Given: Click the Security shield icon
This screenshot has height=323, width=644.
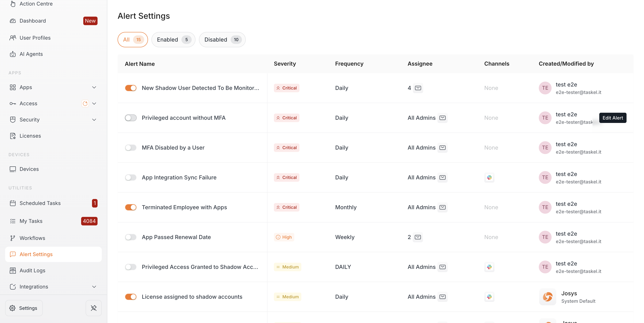Looking at the screenshot, I should 13,120.
